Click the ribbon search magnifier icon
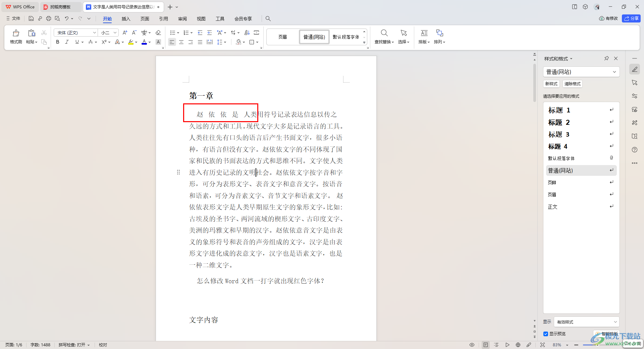 [268, 18]
